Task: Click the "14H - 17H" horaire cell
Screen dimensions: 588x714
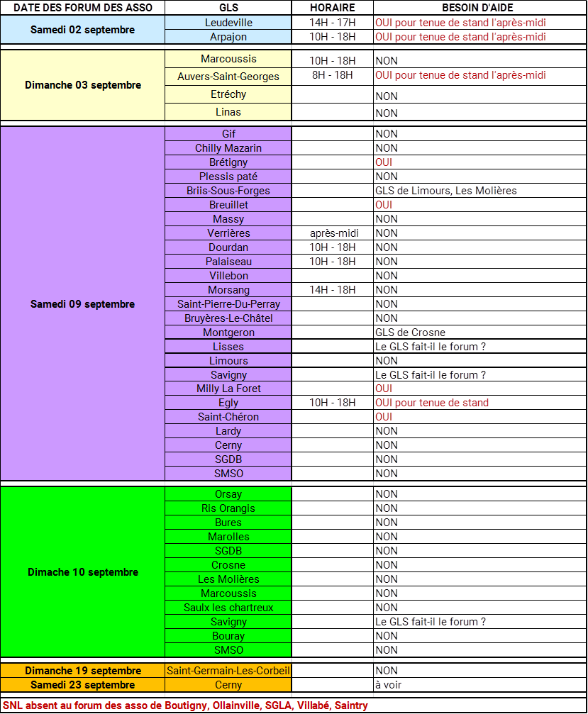Action: click(333, 23)
